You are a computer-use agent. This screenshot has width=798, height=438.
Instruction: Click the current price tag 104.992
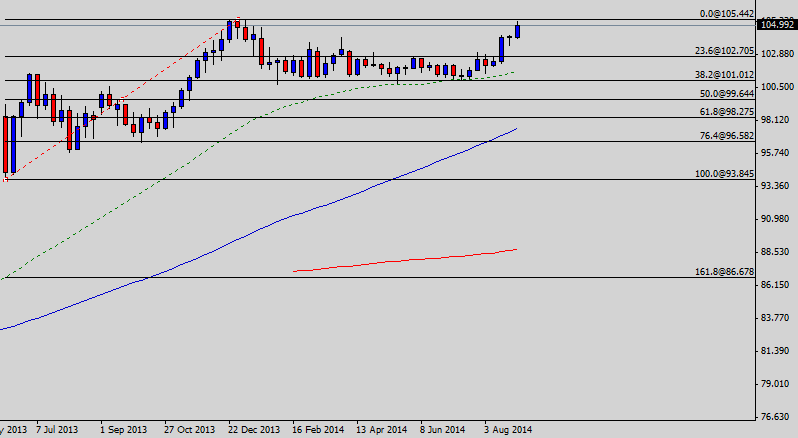(x=777, y=25)
